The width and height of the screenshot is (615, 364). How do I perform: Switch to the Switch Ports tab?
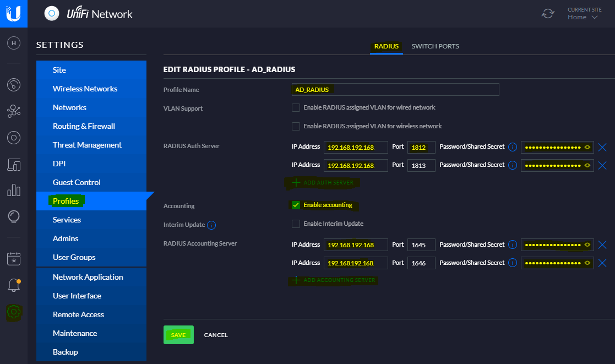435,46
